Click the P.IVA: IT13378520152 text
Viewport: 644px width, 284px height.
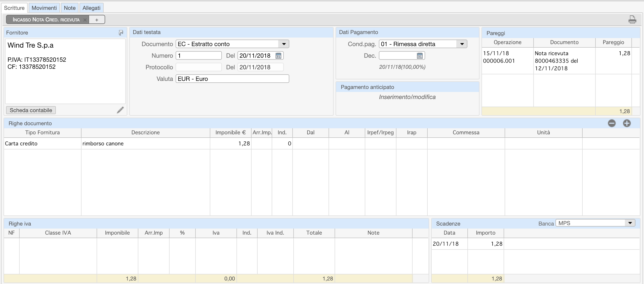[37, 60]
